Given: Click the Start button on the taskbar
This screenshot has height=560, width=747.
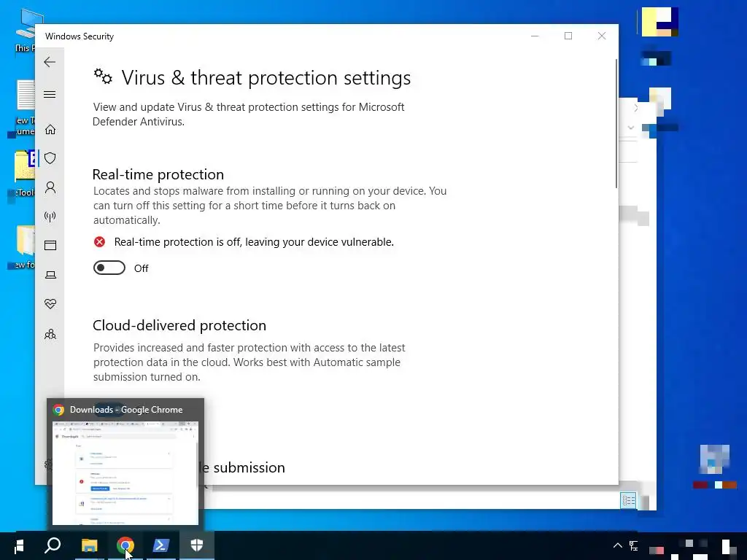Looking at the screenshot, I should tap(18, 545).
